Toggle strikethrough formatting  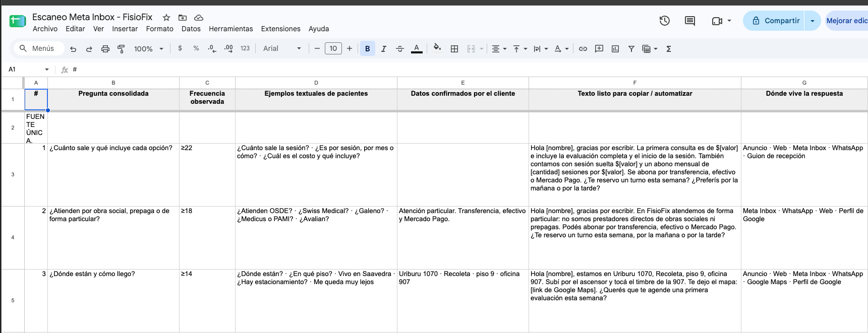tap(399, 49)
